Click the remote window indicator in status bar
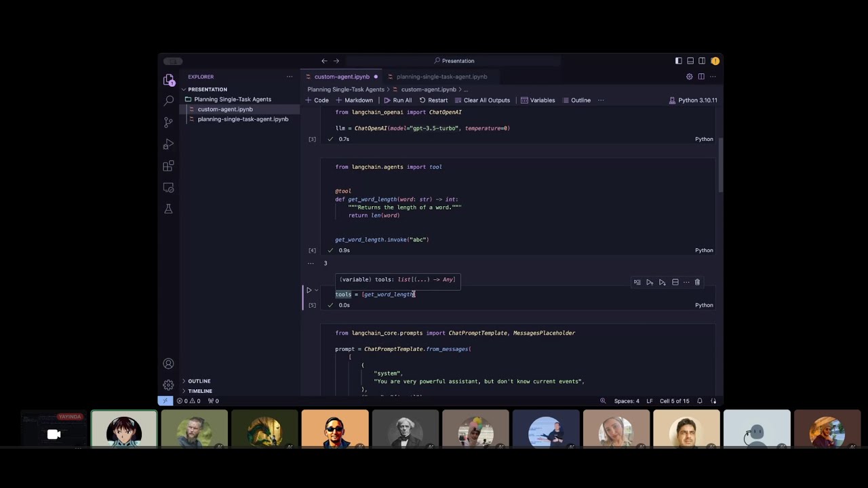Viewport: 868px width, 488px height. (165, 401)
